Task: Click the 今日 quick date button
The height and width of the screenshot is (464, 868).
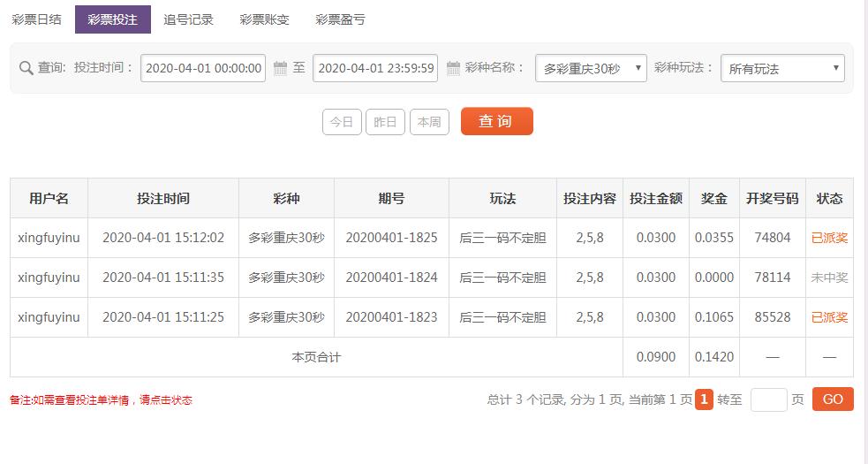Action: 342,122
